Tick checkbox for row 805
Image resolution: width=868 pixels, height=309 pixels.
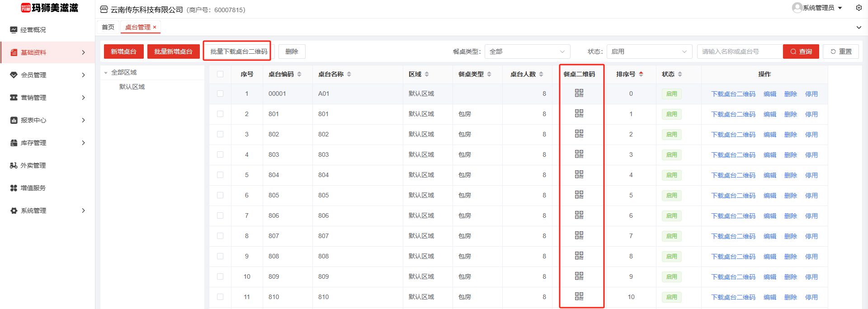[220, 195]
